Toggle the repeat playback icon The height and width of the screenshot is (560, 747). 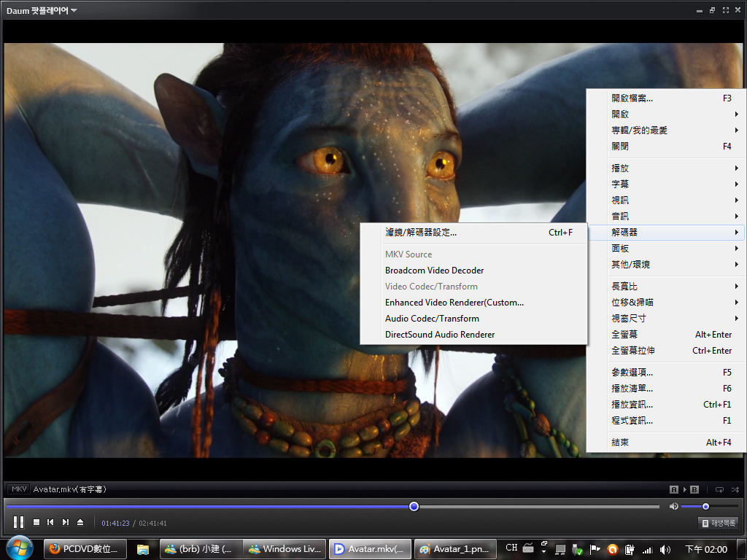719,489
